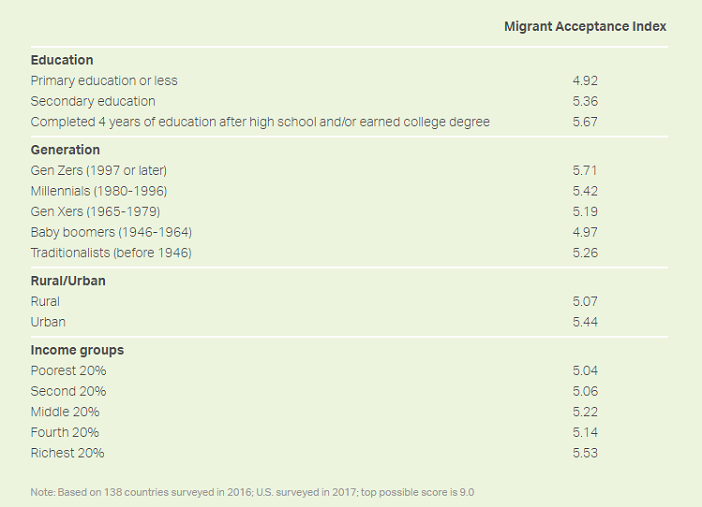The width and height of the screenshot is (702, 507).
Task: Click the survey note footnote text
Action: point(252,492)
